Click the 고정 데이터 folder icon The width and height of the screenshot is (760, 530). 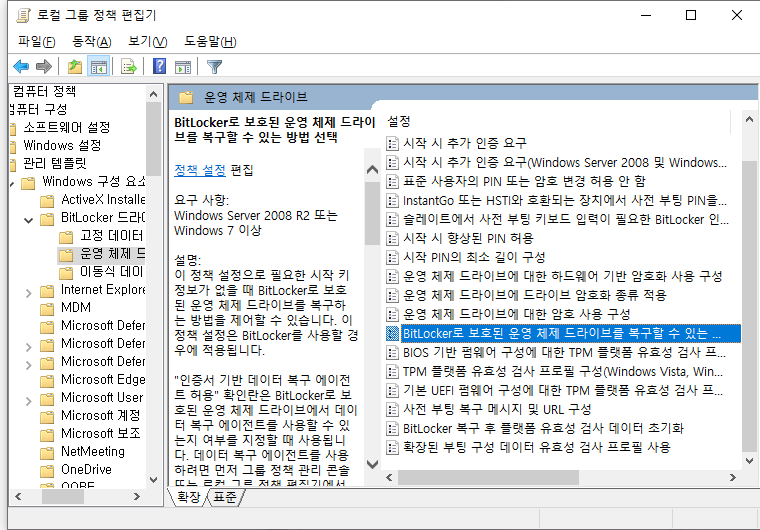(x=66, y=237)
